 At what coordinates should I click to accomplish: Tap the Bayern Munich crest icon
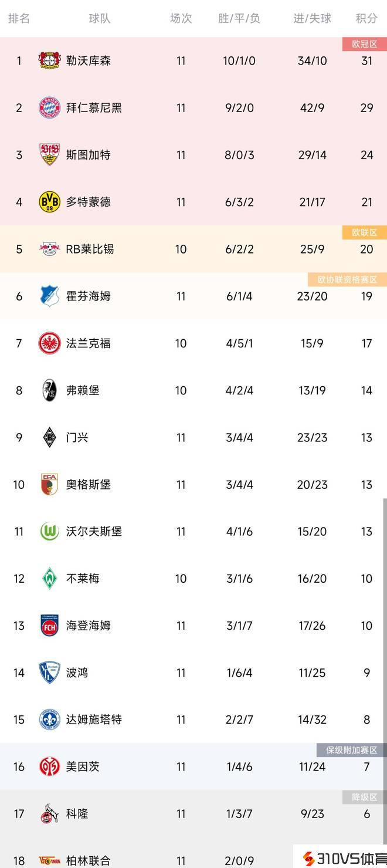50,108
